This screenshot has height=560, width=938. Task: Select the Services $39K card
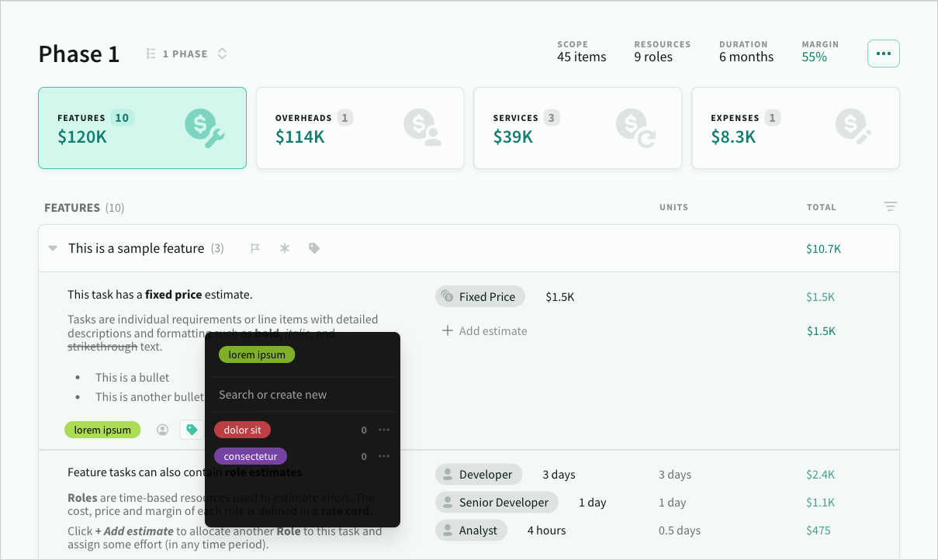(x=578, y=128)
